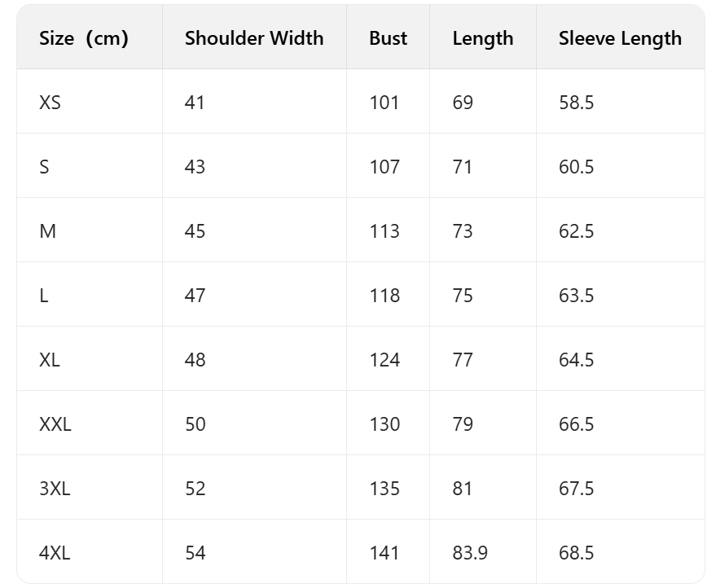Select the 4XL size row label
This screenshot has width=716, height=588.
click(55, 553)
